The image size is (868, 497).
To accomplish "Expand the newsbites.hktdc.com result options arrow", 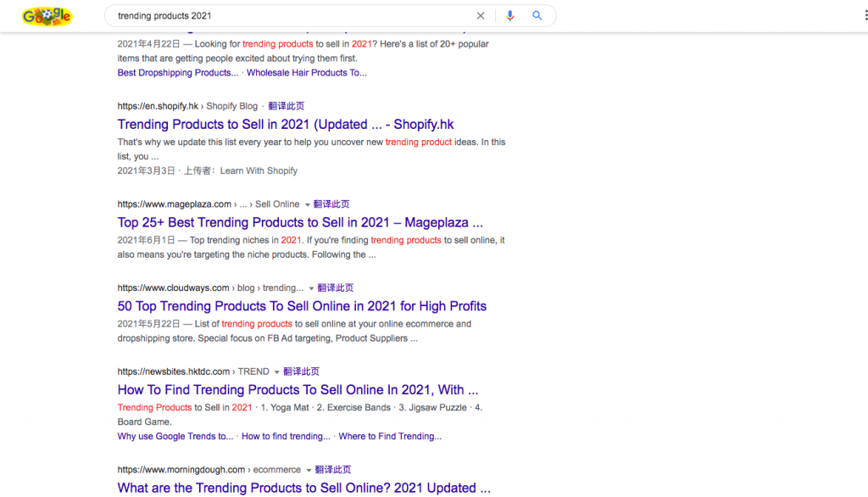I will [277, 371].
